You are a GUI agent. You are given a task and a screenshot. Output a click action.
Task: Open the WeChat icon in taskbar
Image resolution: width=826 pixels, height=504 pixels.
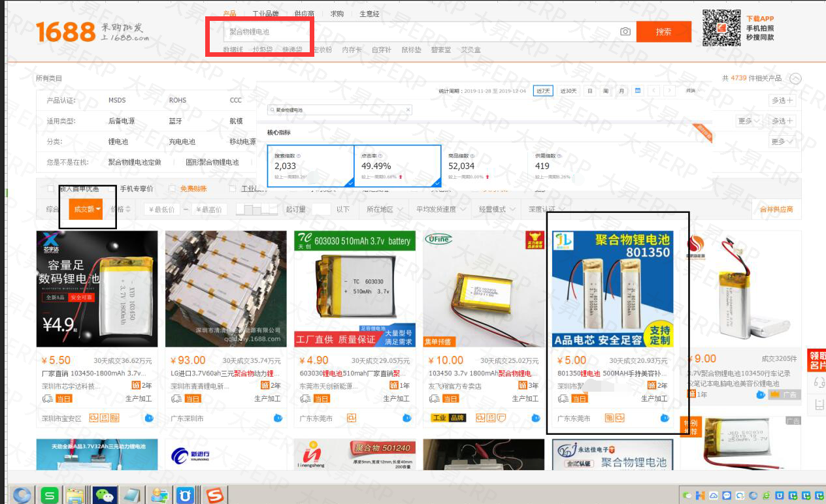pos(104,495)
